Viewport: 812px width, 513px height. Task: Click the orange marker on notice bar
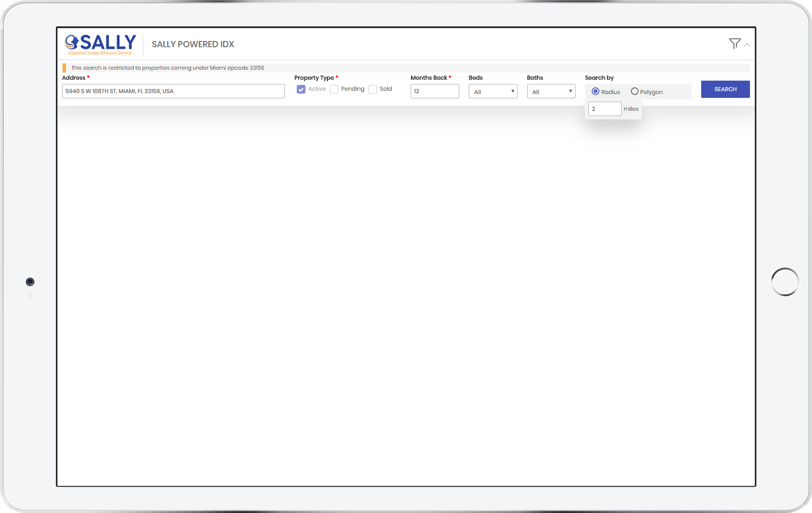[x=64, y=68]
